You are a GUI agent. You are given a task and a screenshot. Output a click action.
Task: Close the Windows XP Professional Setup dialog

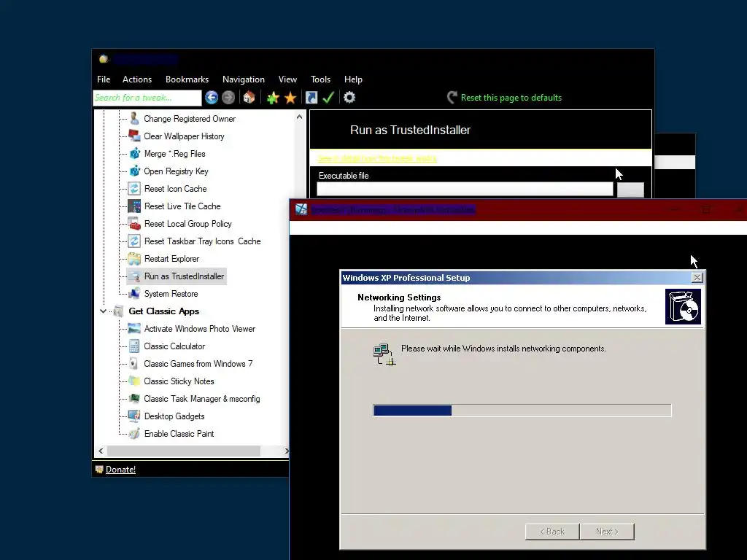[x=697, y=278]
